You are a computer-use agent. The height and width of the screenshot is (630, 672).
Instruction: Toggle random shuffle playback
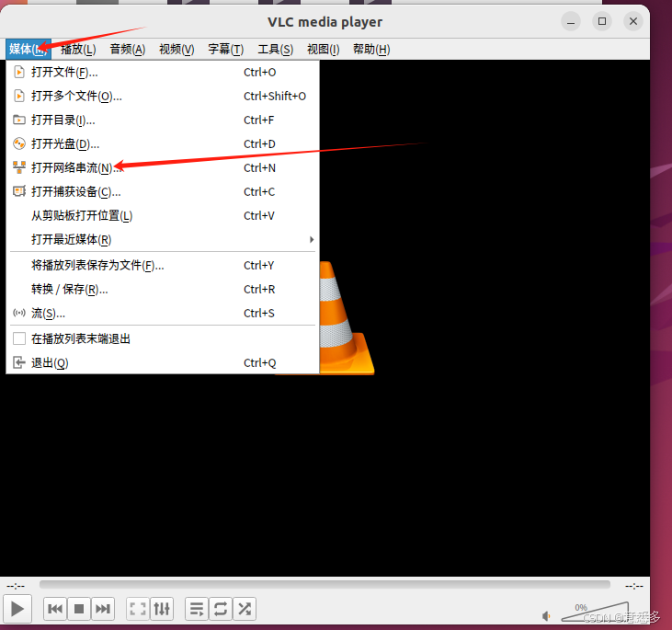click(x=245, y=609)
